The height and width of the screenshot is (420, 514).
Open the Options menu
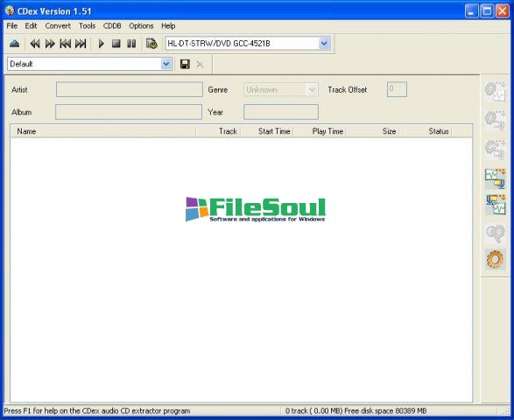coord(141,26)
